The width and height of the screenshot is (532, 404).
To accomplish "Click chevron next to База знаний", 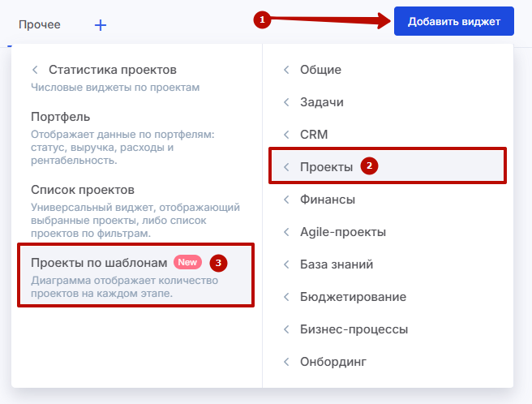I will (x=286, y=264).
